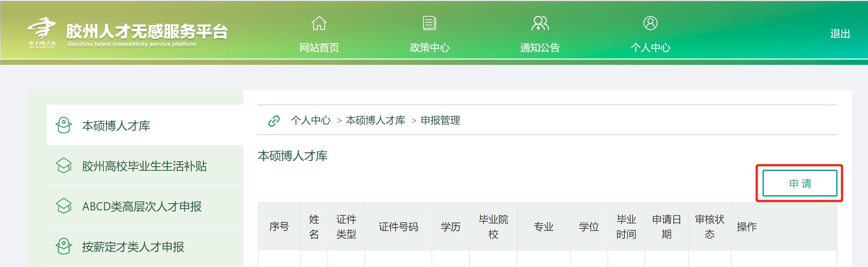Click the 胶州人才无感服务平台 site title
The height and width of the screenshot is (267, 868).
coord(147,32)
